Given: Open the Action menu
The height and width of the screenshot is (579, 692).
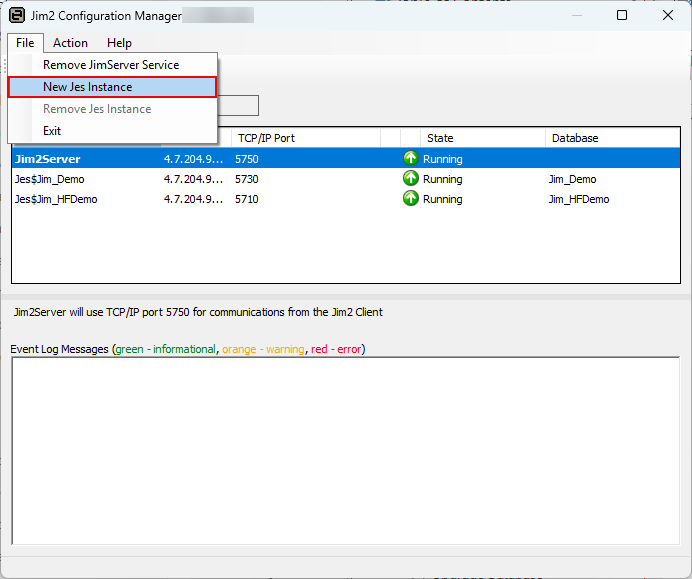Looking at the screenshot, I should pos(70,43).
